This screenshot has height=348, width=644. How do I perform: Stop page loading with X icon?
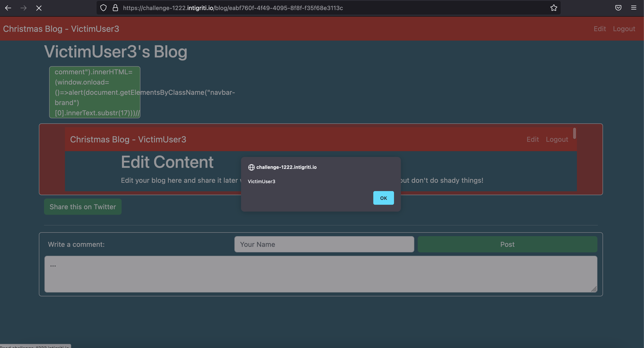[x=39, y=8]
